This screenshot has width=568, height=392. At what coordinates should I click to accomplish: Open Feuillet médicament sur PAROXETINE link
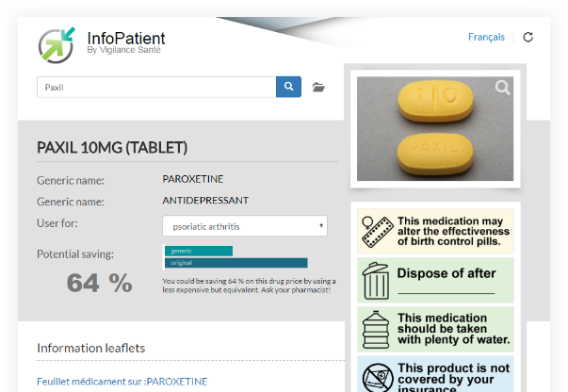pos(122,382)
